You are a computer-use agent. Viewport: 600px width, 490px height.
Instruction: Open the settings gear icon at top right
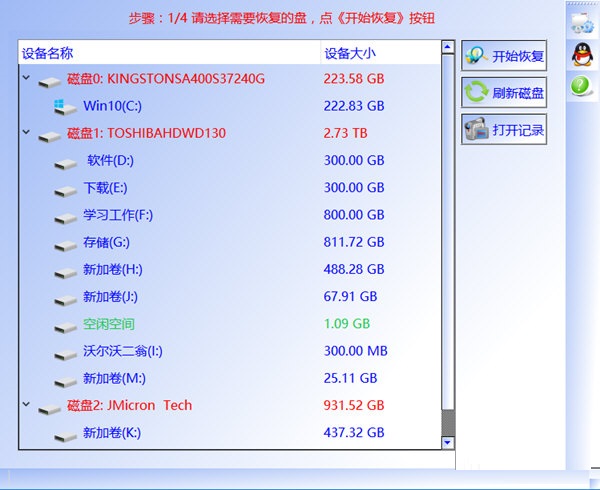pyautogui.click(x=582, y=23)
